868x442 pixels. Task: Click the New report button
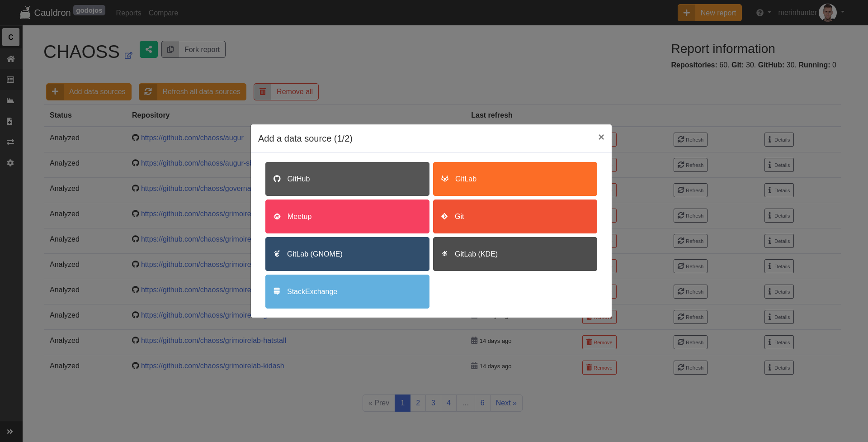point(709,13)
